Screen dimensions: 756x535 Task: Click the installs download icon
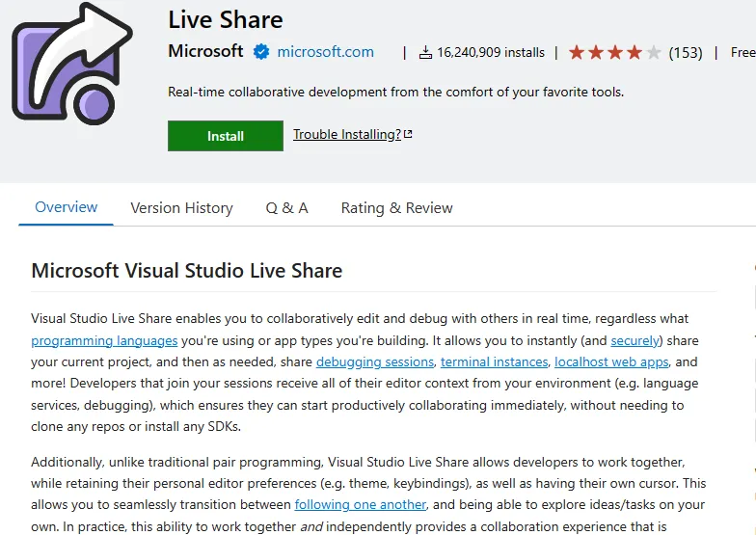(425, 53)
